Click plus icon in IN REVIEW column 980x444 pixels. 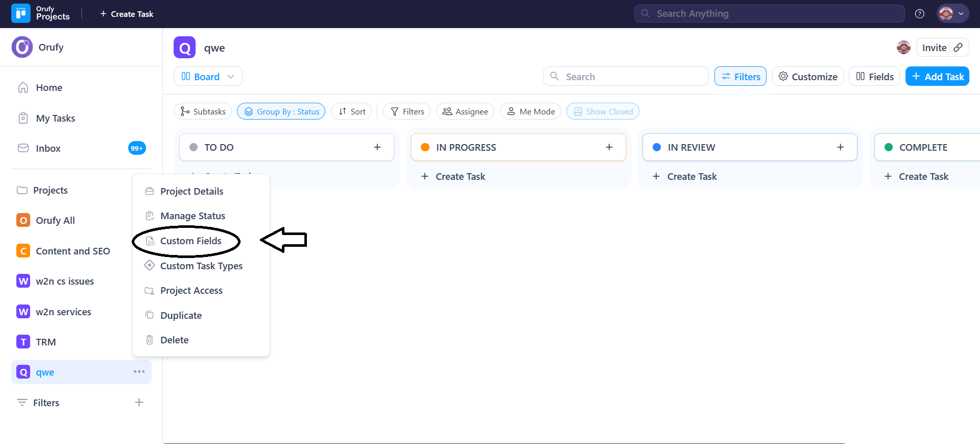[x=840, y=147]
